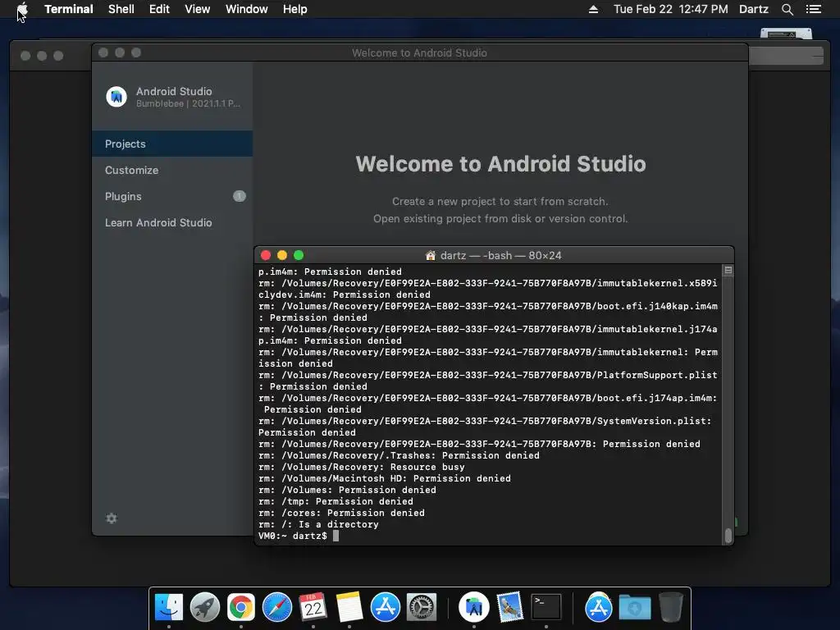Click the Android Studio logo in sidebar
The width and height of the screenshot is (840, 630).
coord(116,97)
